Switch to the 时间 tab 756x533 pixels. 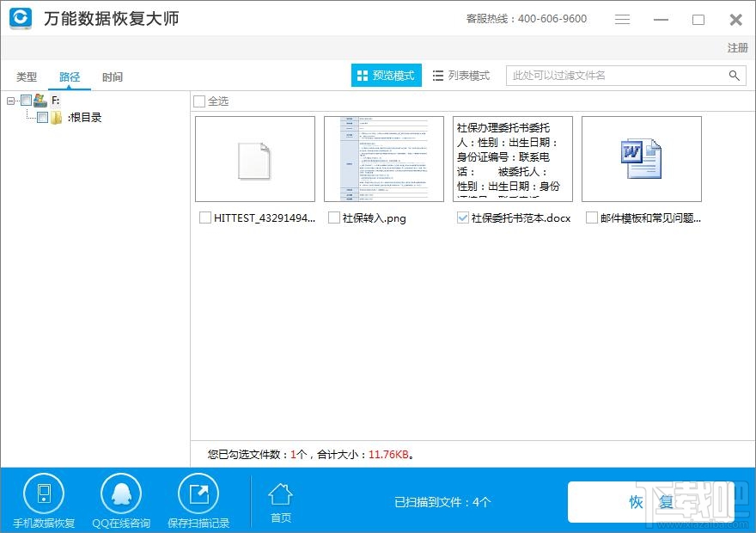click(x=113, y=77)
